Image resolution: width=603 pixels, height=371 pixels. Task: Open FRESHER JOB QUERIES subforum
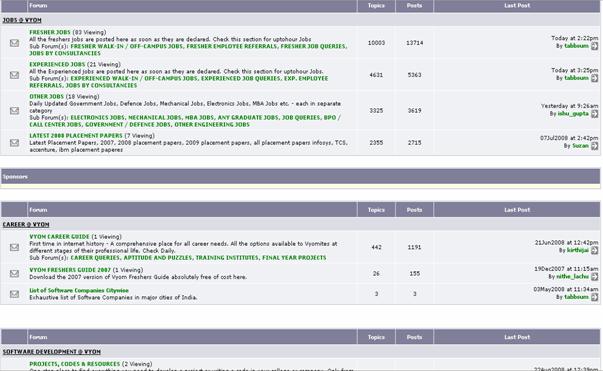coord(313,46)
